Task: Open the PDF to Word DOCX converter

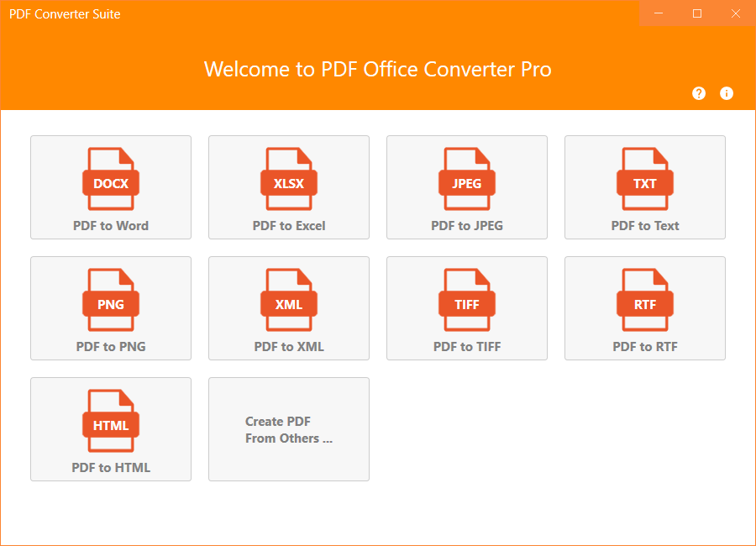Action: coord(110,177)
